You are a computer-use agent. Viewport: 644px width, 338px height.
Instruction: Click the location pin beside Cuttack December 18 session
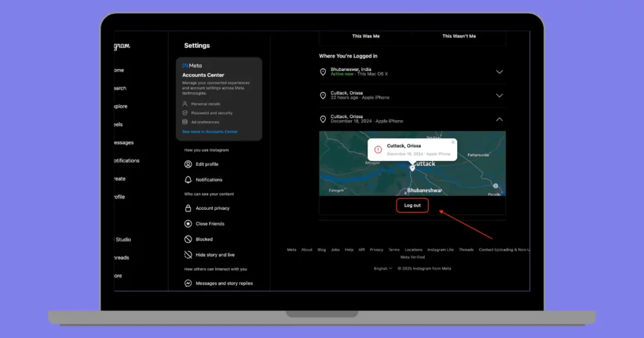323,119
